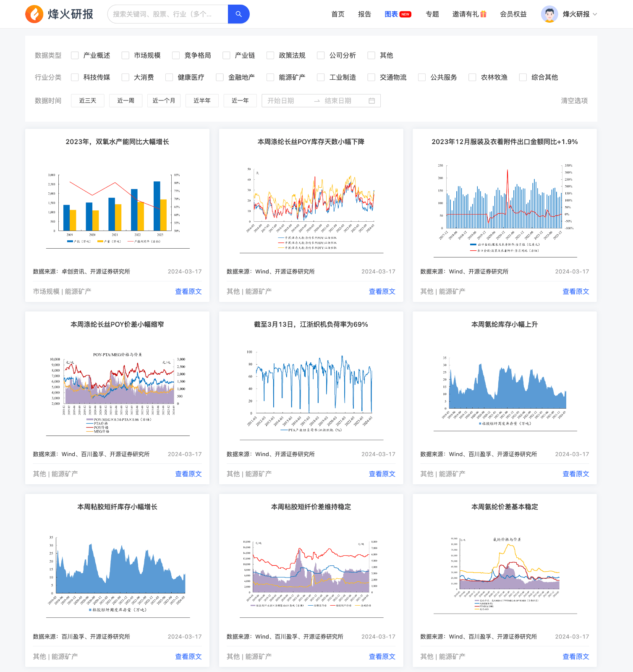Screen dimensions: 633x672
Task: Click 清空选项 to clear filters
Action: [x=574, y=101]
